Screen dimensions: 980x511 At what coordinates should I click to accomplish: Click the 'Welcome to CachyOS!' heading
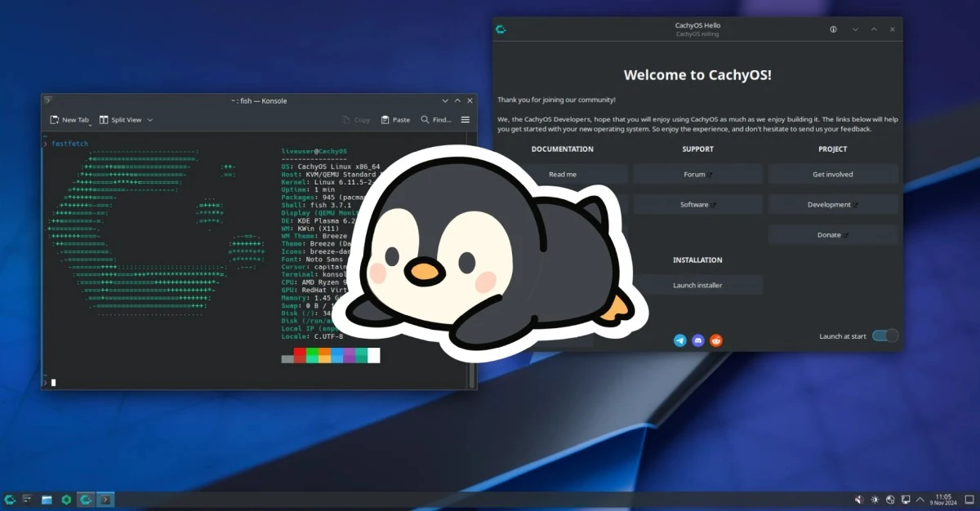[x=697, y=75]
